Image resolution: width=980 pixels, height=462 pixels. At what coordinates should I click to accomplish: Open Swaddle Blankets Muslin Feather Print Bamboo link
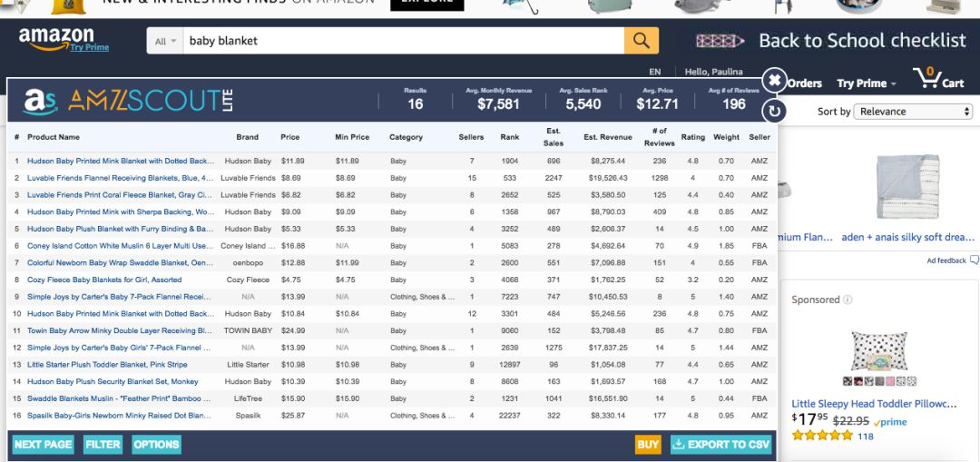pos(119,398)
